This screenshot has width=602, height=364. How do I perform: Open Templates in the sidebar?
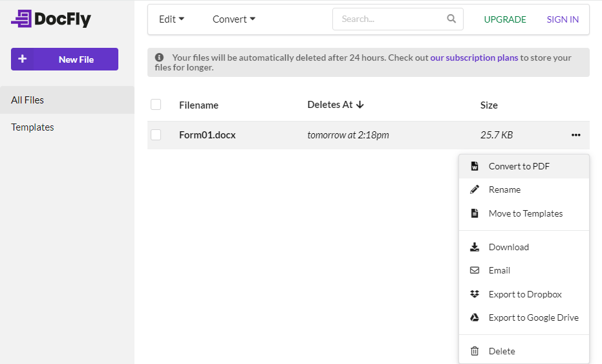pos(32,127)
